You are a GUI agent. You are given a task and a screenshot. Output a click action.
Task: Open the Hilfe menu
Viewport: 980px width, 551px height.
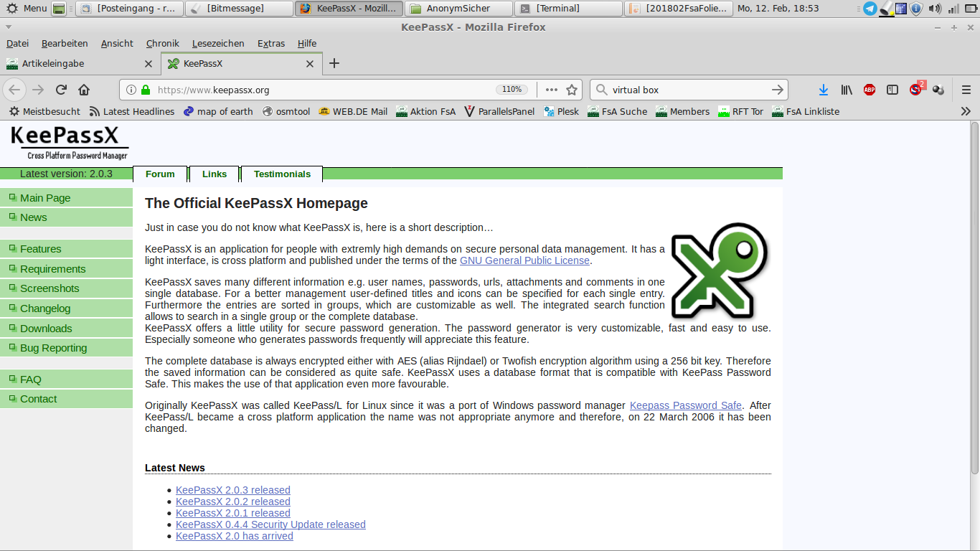[x=307, y=43]
